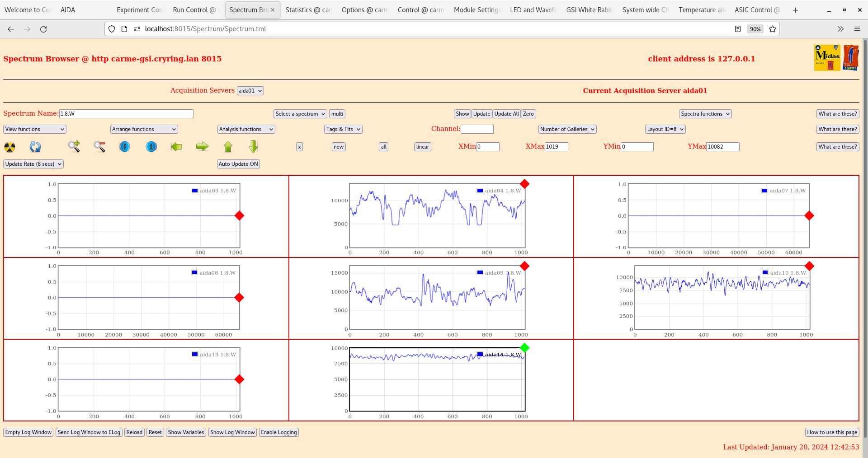Viewport: 868px width, 458px height.
Task: Click the green up arrow icon
Action: (x=228, y=146)
